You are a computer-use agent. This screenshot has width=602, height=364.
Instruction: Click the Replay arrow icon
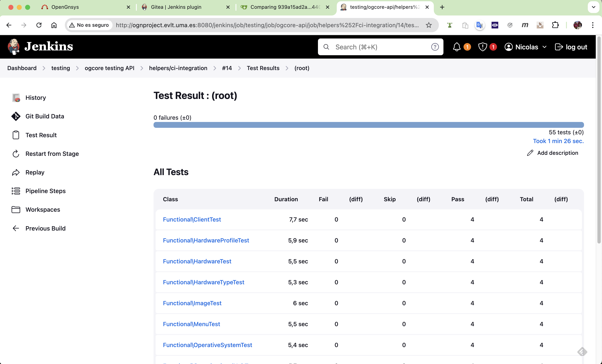(16, 172)
